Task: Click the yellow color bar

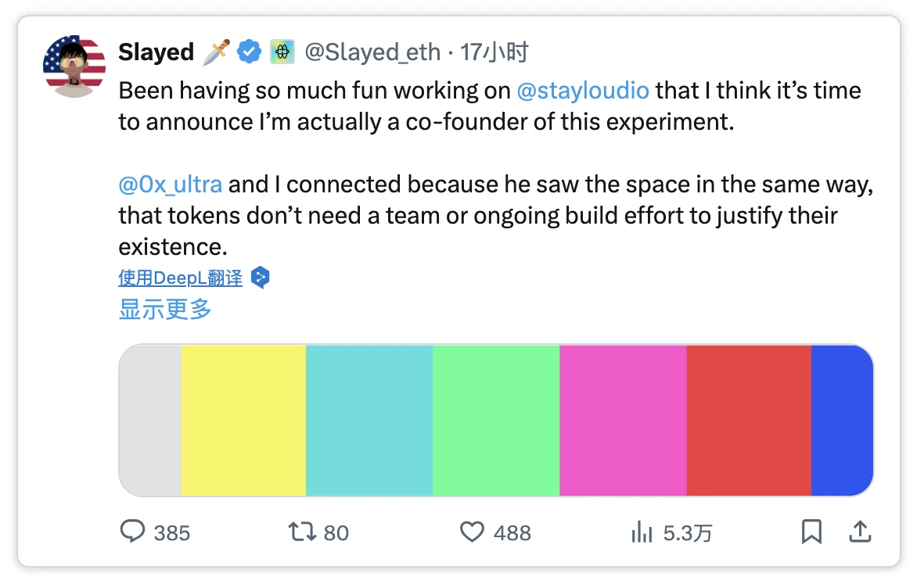Action: coord(243,421)
